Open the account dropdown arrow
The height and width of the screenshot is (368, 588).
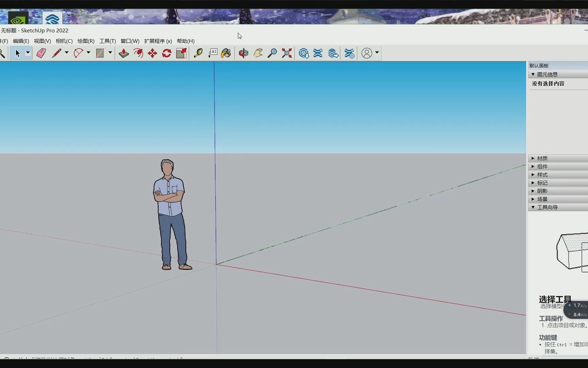(377, 53)
